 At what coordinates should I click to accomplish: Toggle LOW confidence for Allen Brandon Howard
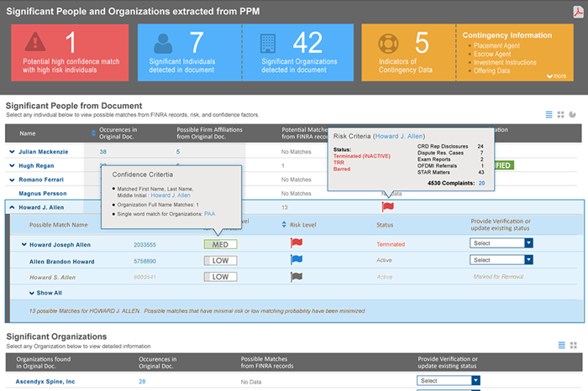220,260
